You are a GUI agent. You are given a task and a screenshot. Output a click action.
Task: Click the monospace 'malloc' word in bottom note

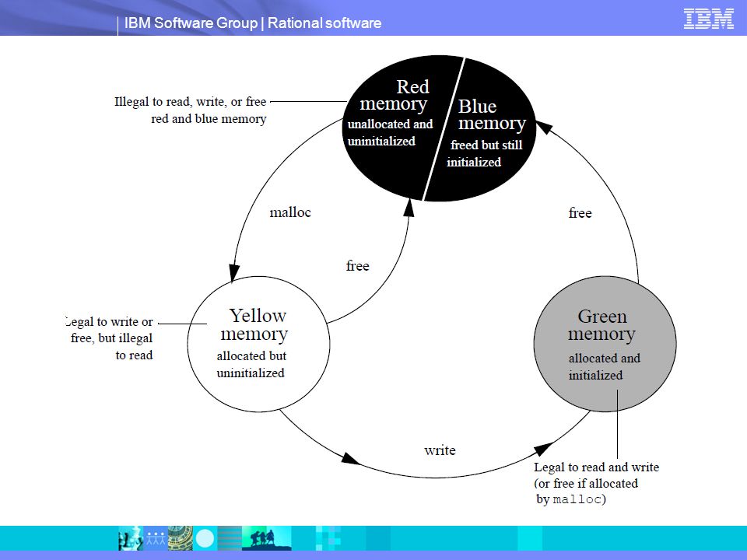point(577,499)
